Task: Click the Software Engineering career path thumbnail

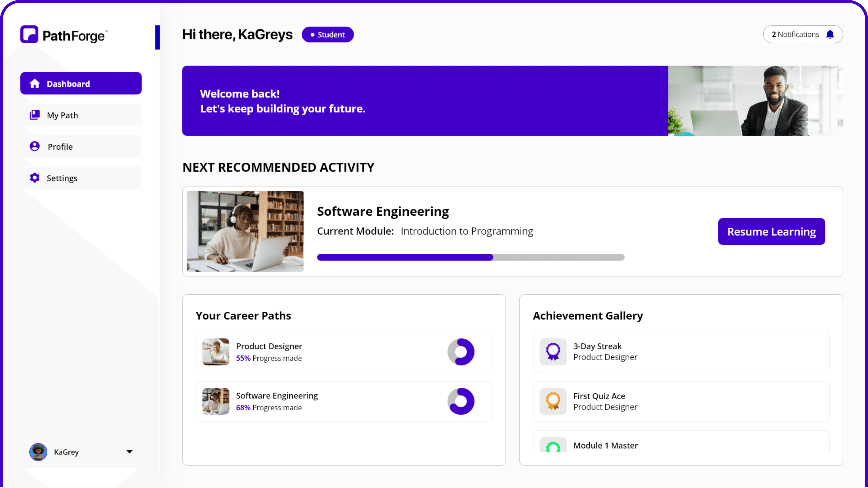Action: pyautogui.click(x=216, y=401)
